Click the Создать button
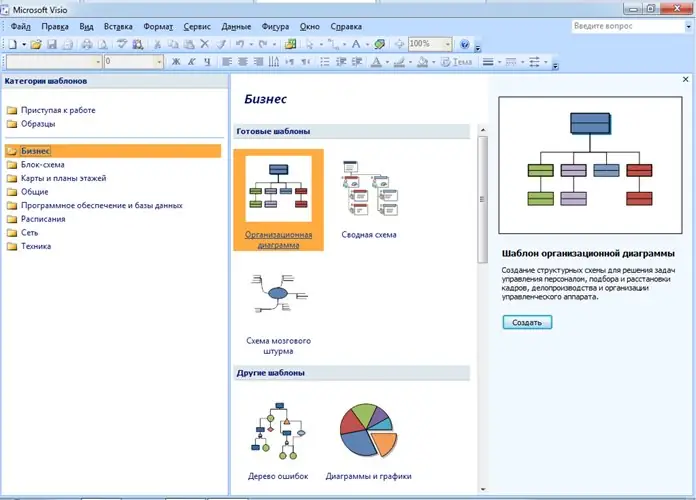Image resolution: width=696 pixels, height=500 pixels. coord(527,322)
